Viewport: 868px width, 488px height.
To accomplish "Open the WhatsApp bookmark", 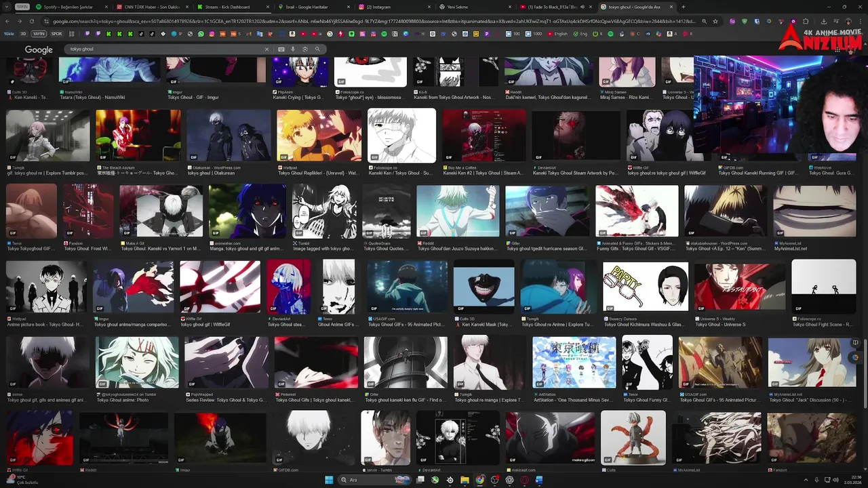I will coord(201,34).
